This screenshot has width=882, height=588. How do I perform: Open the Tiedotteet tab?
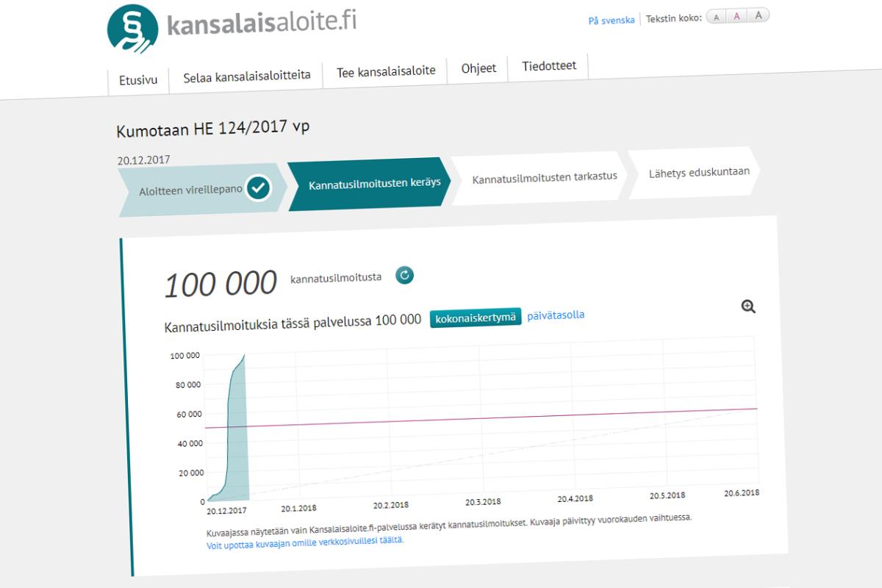[549, 65]
